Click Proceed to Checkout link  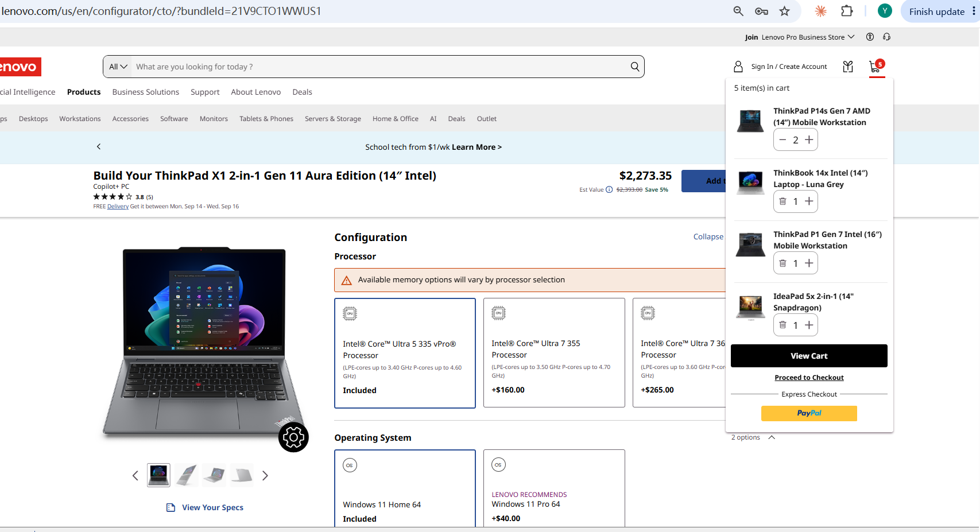(809, 378)
